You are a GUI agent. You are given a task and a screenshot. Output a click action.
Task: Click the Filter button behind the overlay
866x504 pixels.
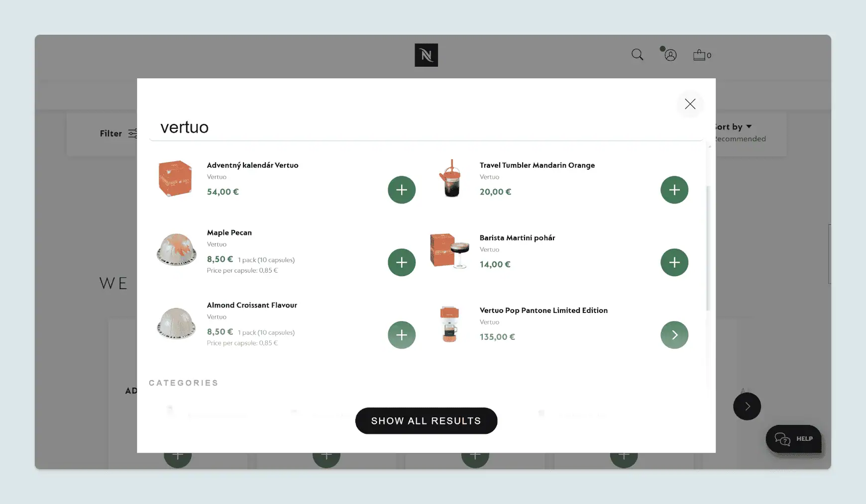(118, 133)
